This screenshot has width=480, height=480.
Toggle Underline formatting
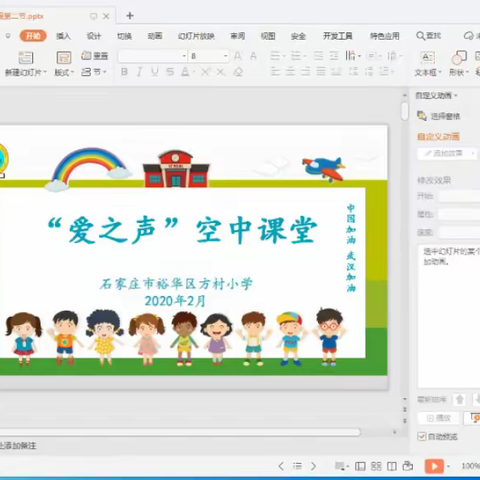click(155, 72)
